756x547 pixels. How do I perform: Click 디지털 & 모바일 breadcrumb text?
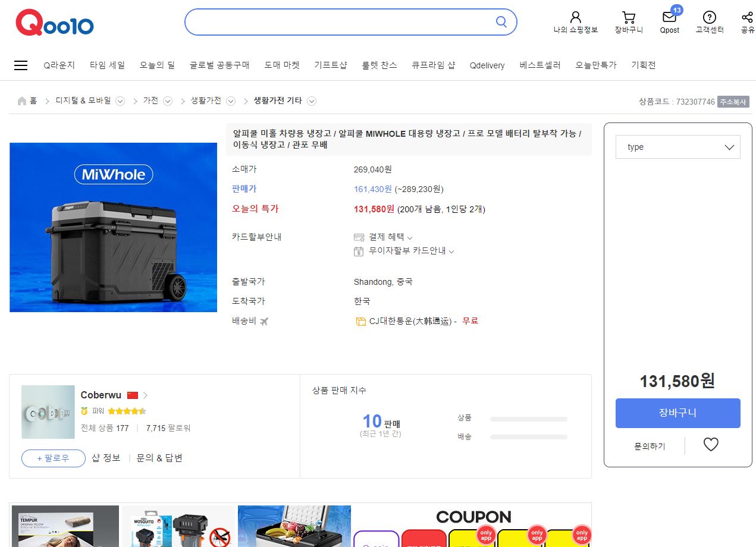point(83,101)
